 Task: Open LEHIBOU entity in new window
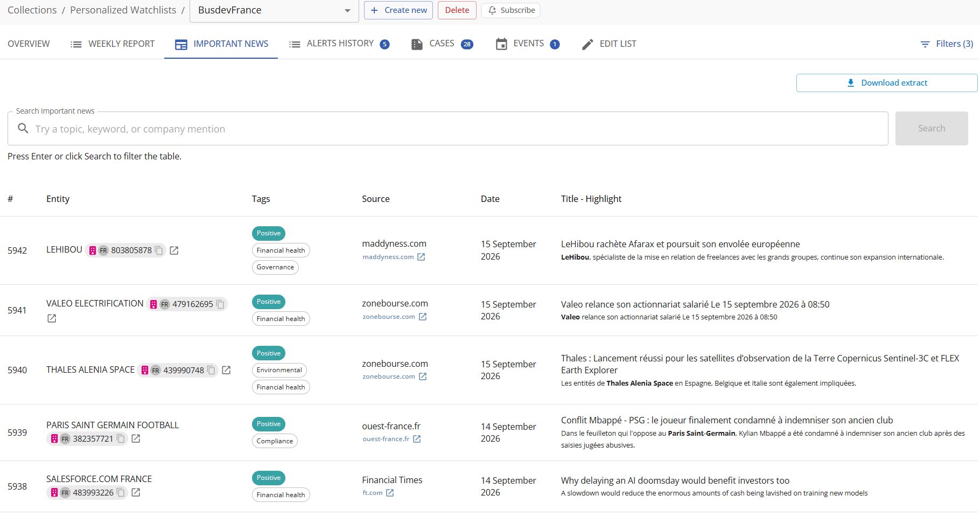174,250
